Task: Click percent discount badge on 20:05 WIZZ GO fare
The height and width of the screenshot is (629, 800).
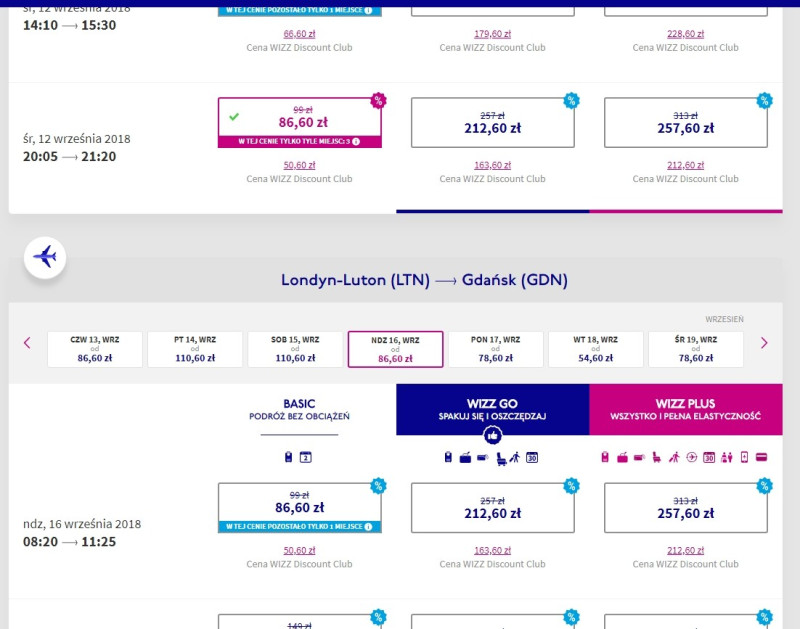Action: coord(571,100)
